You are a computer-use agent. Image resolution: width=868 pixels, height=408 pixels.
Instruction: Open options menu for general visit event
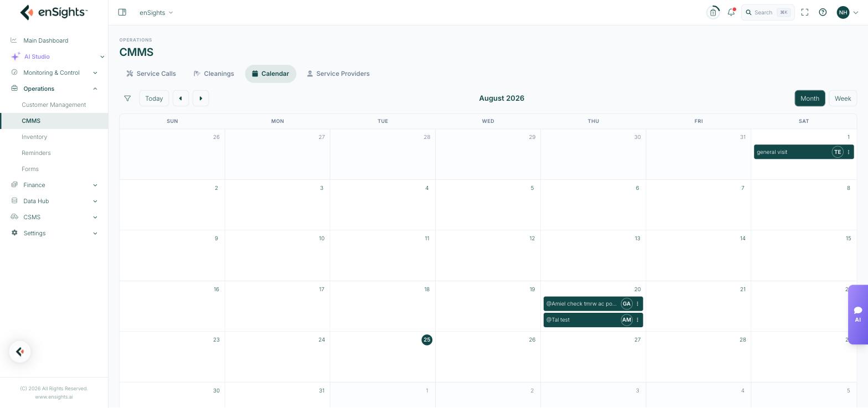[x=849, y=152]
